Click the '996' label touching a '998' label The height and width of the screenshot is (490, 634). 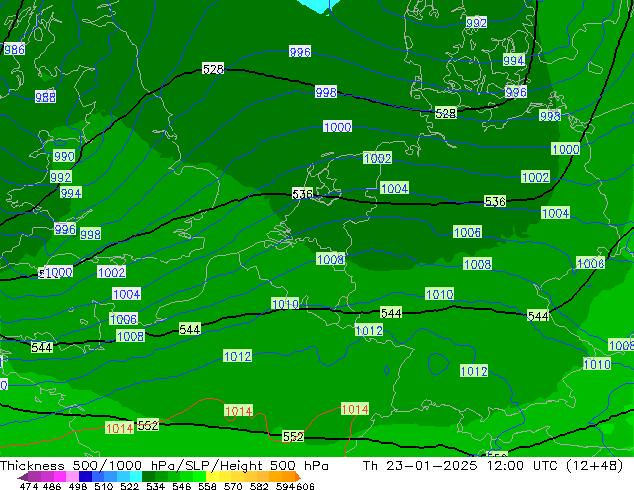(65, 229)
